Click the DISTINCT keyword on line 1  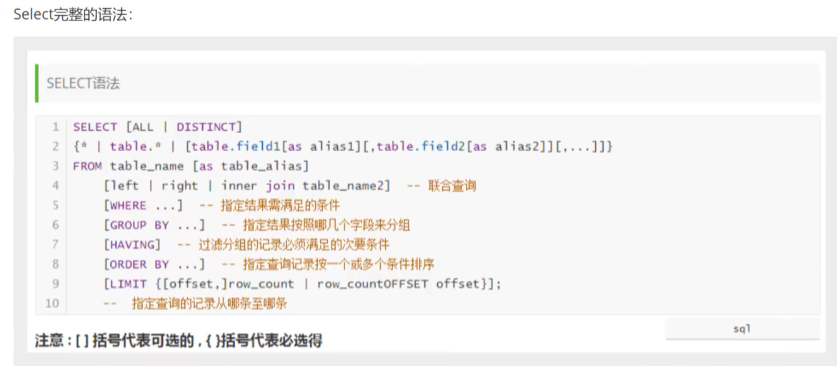(207, 127)
